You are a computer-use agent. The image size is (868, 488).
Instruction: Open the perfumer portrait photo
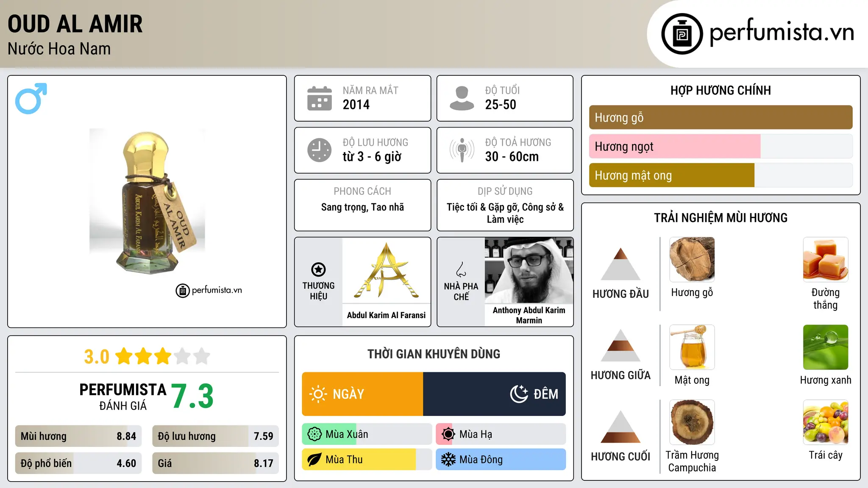tap(529, 270)
